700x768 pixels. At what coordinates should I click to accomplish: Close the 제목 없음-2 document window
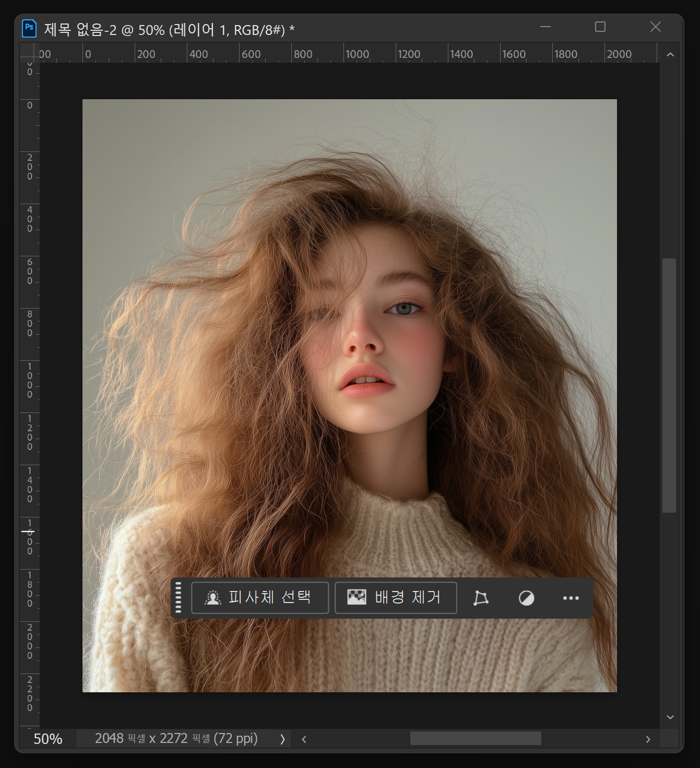656,27
